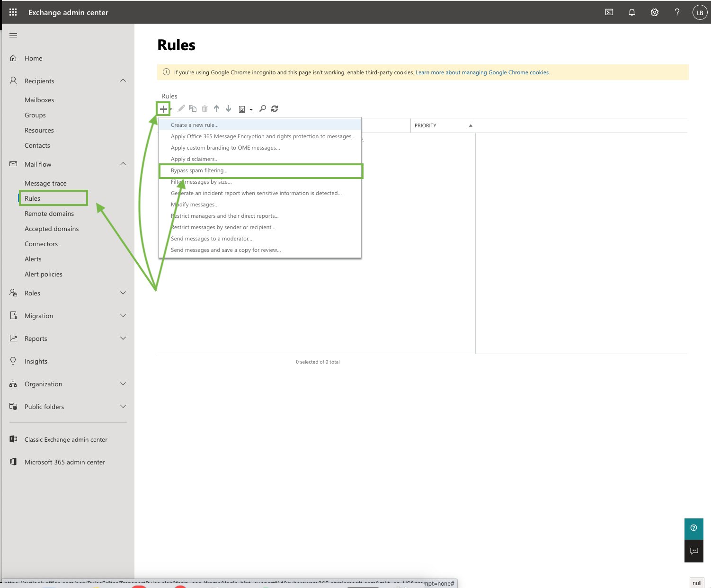Open the export options dropdown arrow in toolbar

tap(251, 109)
